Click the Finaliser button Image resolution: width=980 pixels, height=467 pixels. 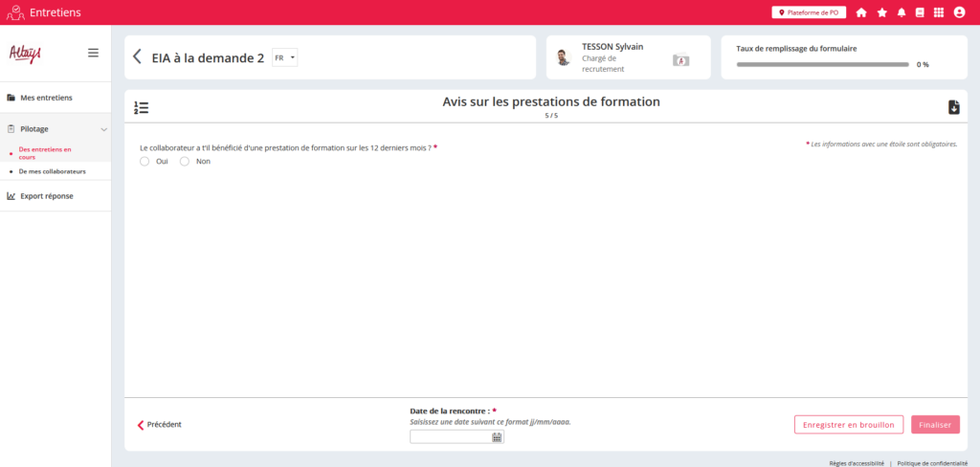[935, 425]
